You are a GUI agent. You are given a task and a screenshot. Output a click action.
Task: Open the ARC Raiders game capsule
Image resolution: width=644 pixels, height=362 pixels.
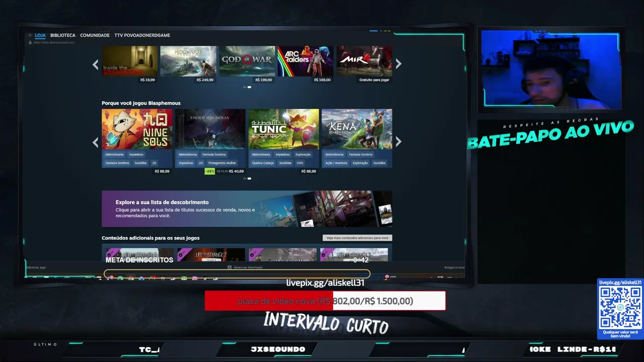(x=305, y=61)
